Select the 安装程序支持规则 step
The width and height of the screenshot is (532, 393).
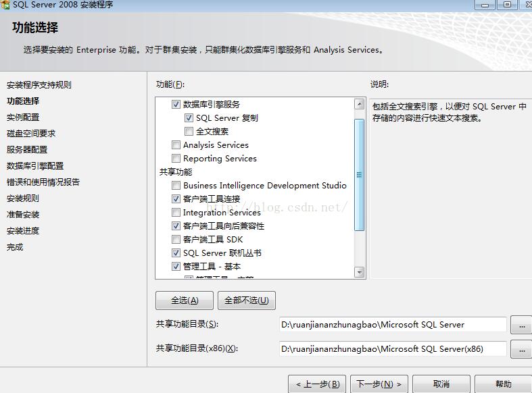[39, 85]
